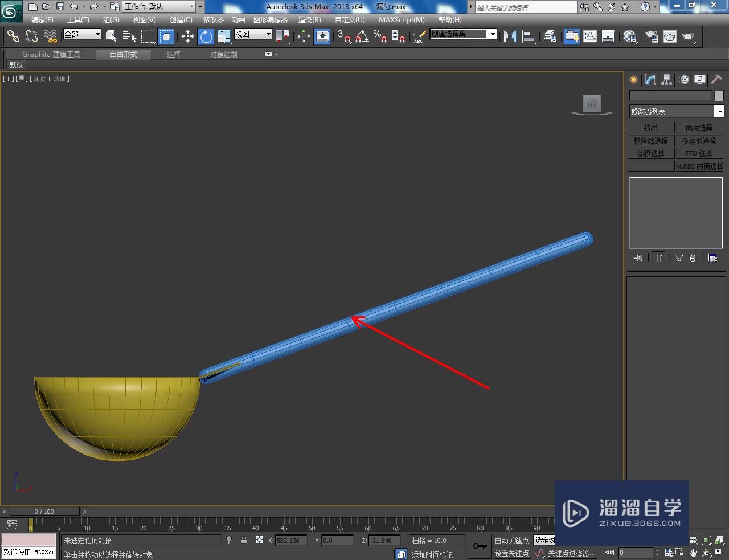Open the 编辑(E) menu
Image resolution: width=729 pixels, height=560 pixels.
42,20
